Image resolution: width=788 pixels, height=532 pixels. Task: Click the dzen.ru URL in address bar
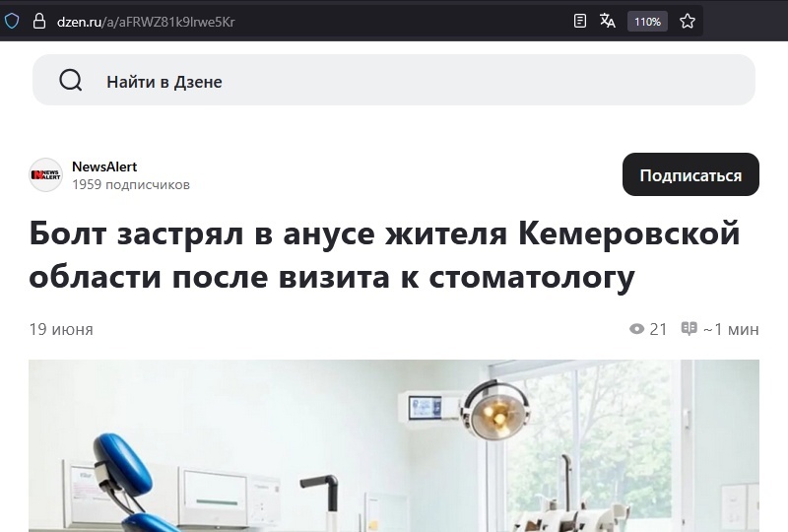point(146,22)
